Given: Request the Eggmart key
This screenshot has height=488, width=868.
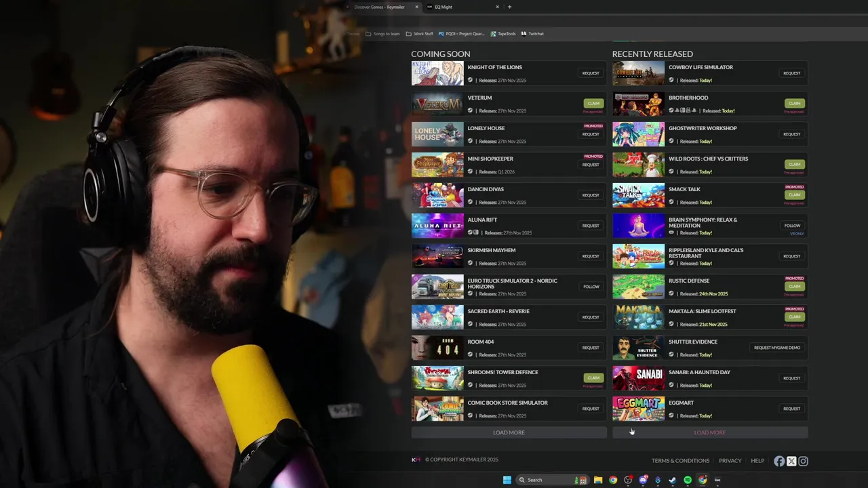Looking at the screenshot, I should 792,409.
